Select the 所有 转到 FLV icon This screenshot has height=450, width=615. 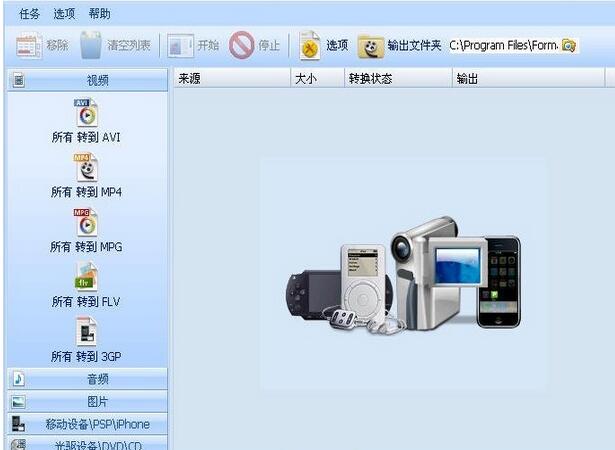pos(86,277)
